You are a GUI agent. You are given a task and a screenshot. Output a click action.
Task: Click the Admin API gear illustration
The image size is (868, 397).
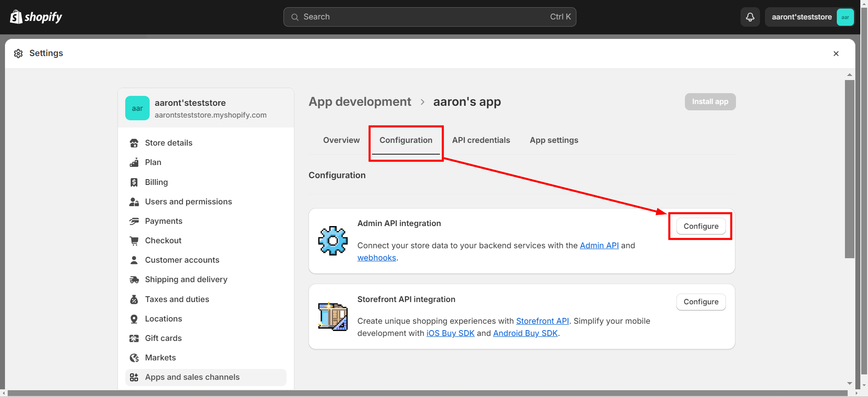pos(333,241)
